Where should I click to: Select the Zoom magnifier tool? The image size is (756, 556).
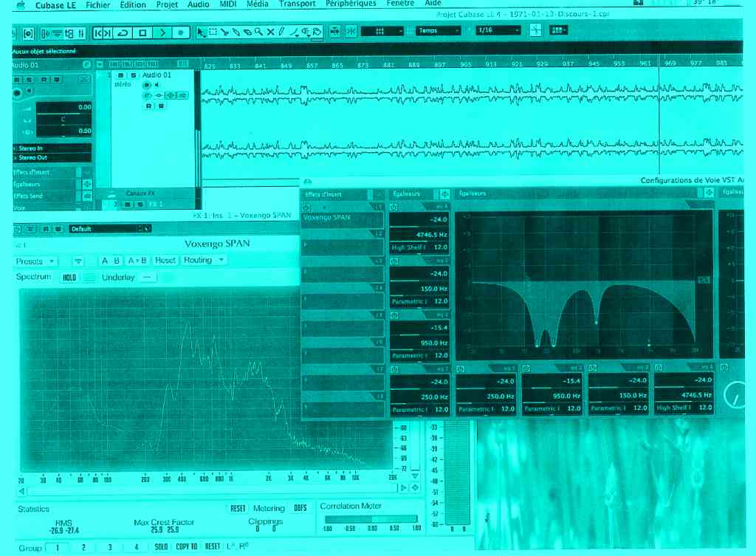click(258, 32)
